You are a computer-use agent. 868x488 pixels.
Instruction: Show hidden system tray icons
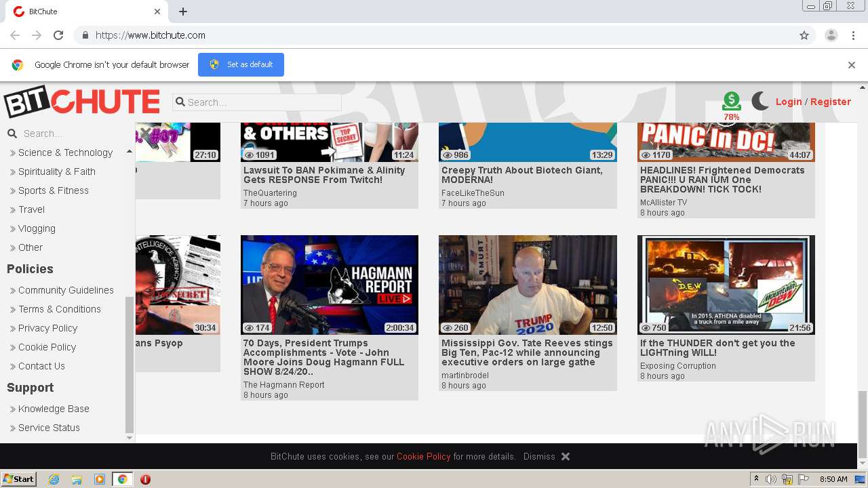pos(757,479)
